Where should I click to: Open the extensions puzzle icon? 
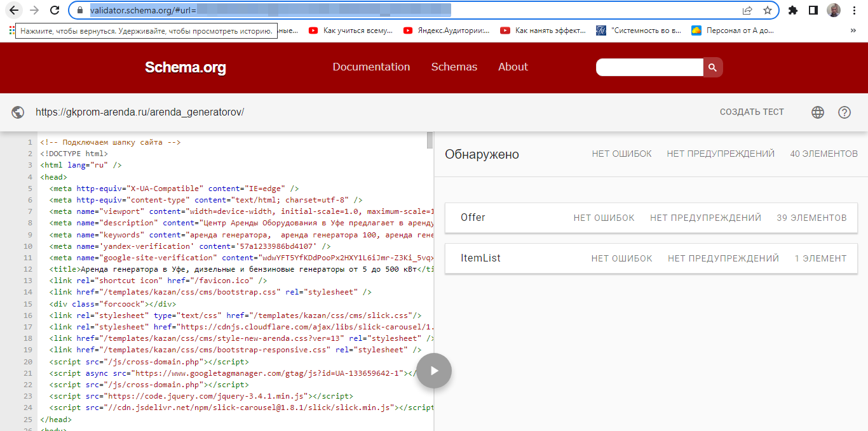tap(792, 10)
